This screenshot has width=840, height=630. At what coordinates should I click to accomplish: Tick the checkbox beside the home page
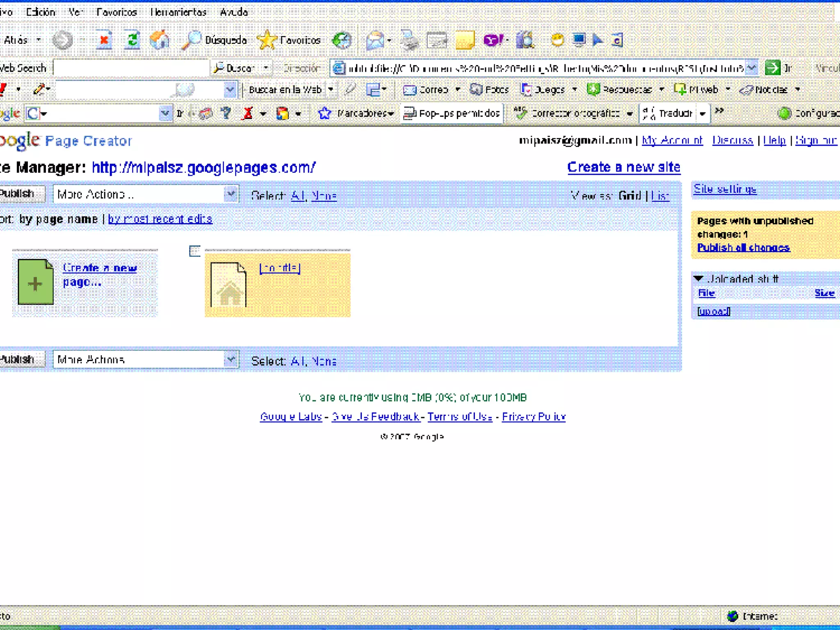(x=194, y=251)
